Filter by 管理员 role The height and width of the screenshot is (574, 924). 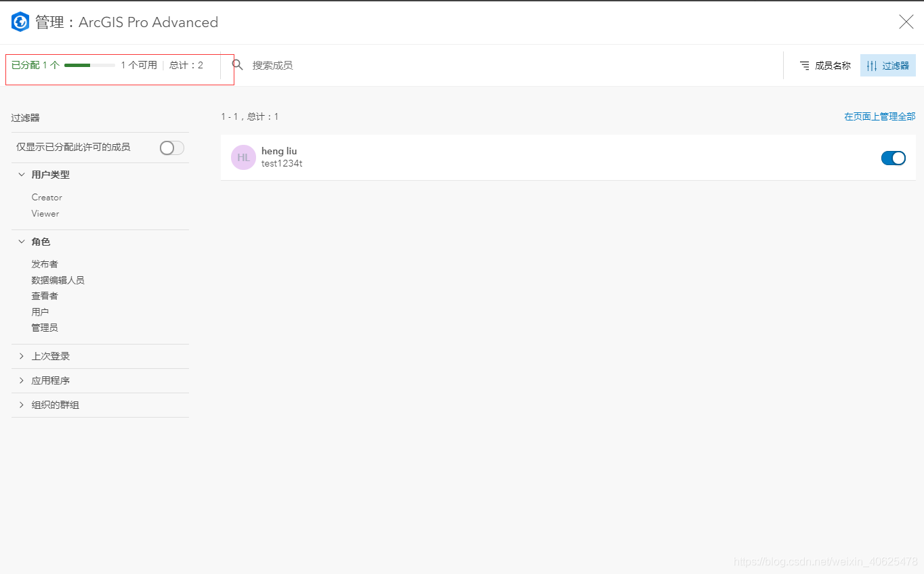coord(45,328)
